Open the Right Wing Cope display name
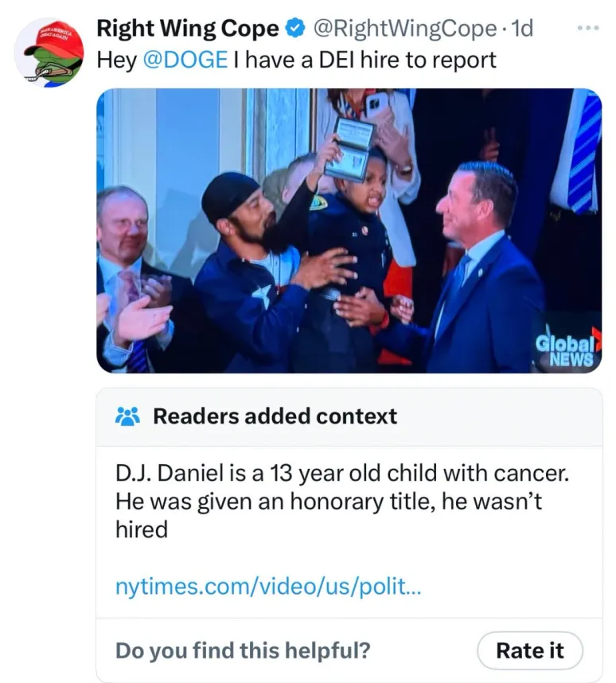Image resolution: width=616 pixels, height=683 pixels. coord(188,29)
